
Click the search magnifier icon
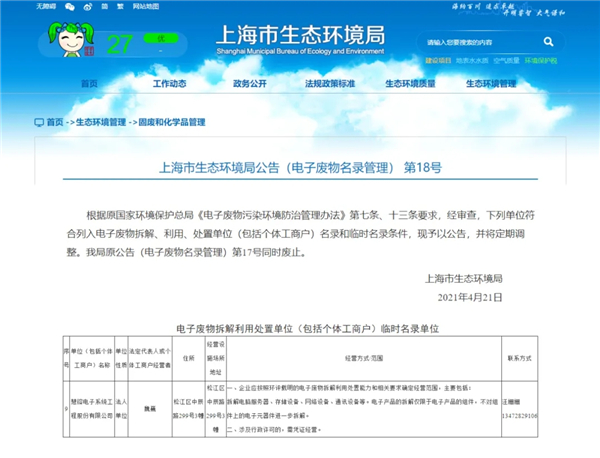548,42
